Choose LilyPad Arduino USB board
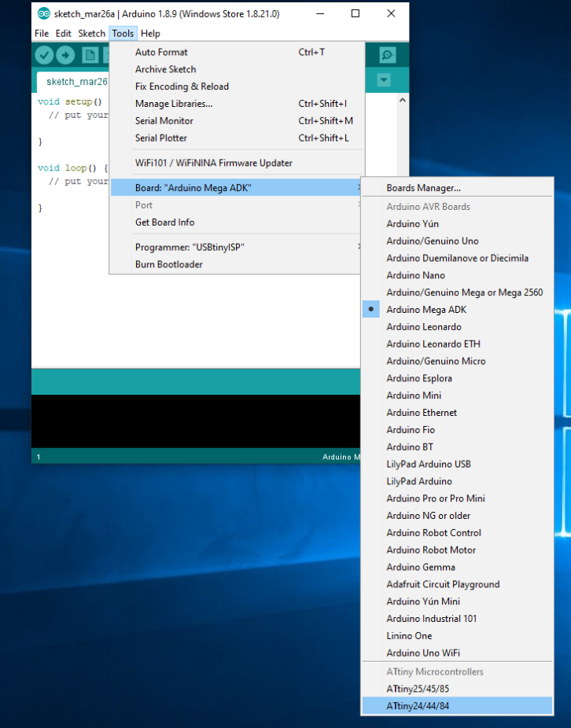Image resolution: width=571 pixels, height=728 pixels. click(457, 465)
